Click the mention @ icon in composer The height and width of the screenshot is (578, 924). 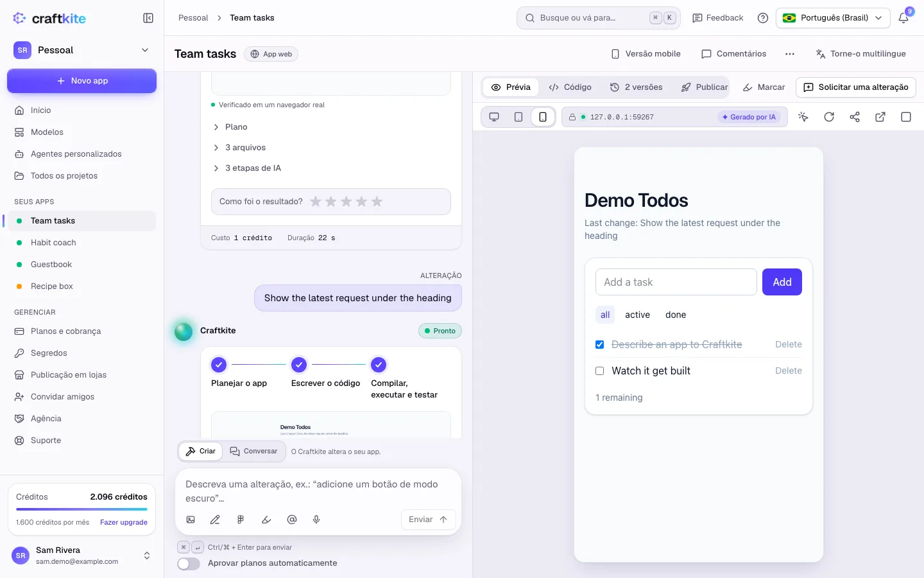point(292,520)
